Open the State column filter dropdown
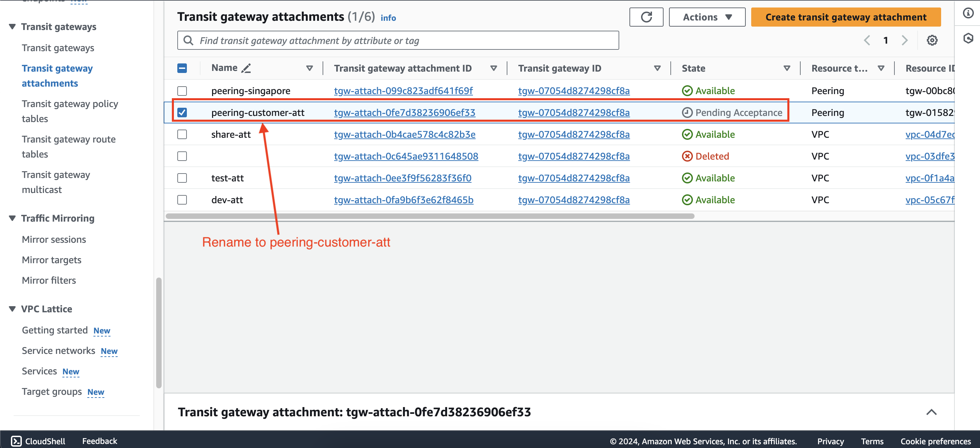The height and width of the screenshot is (448, 980). coord(786,69)
